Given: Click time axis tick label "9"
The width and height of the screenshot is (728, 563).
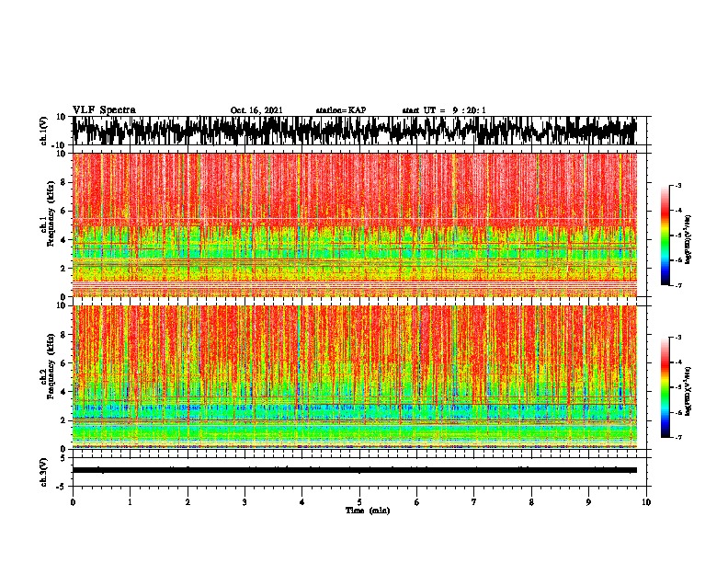Looking at the screenshot, I should [x=588, y=502].
